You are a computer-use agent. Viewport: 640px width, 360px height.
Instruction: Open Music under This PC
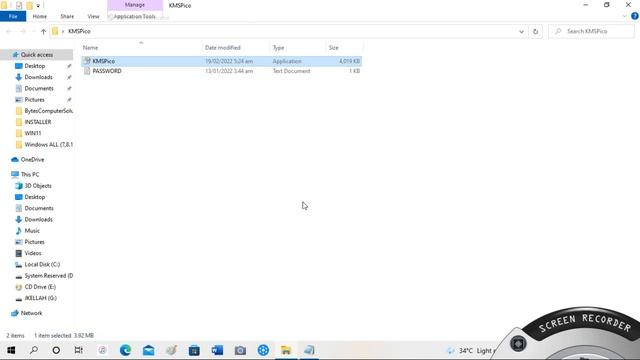32,231
